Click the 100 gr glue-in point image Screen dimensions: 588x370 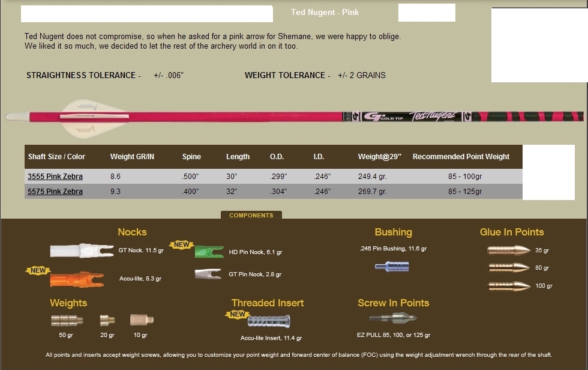point(509,286)
